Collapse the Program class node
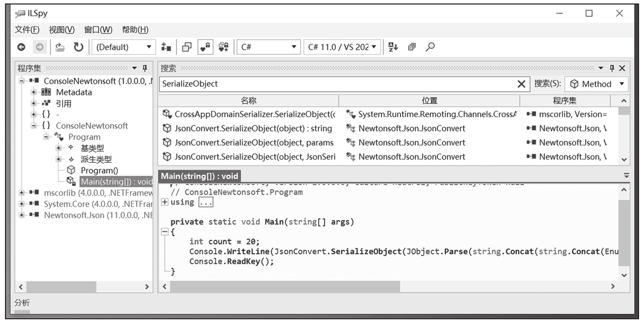 47,137
